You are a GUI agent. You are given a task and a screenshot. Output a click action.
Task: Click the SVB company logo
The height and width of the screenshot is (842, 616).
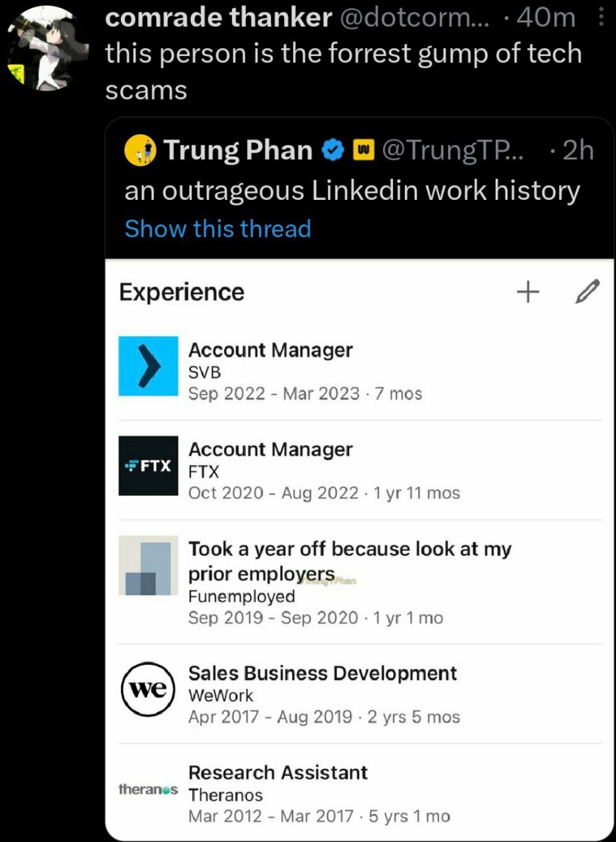tap(148, 366)
